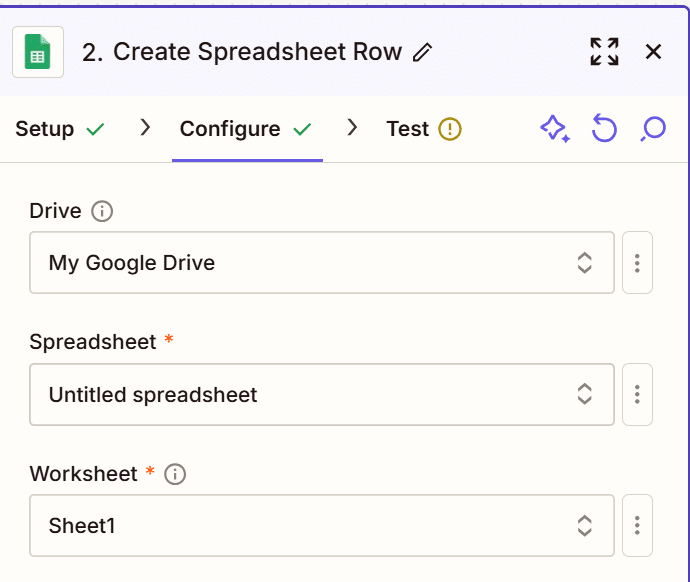
Task: Expand the Untitled spreadsheet dropdown
Action: pyautogui.click(x=321, y=395)
